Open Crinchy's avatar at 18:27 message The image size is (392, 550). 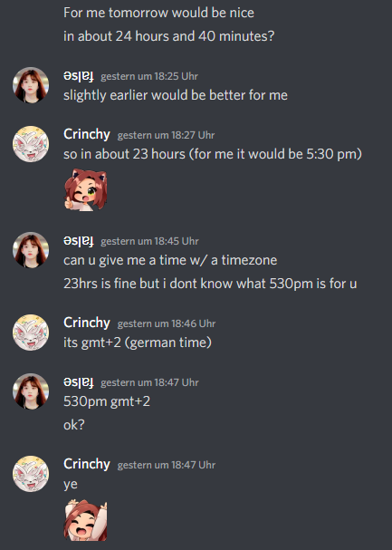tap(31, 144)
